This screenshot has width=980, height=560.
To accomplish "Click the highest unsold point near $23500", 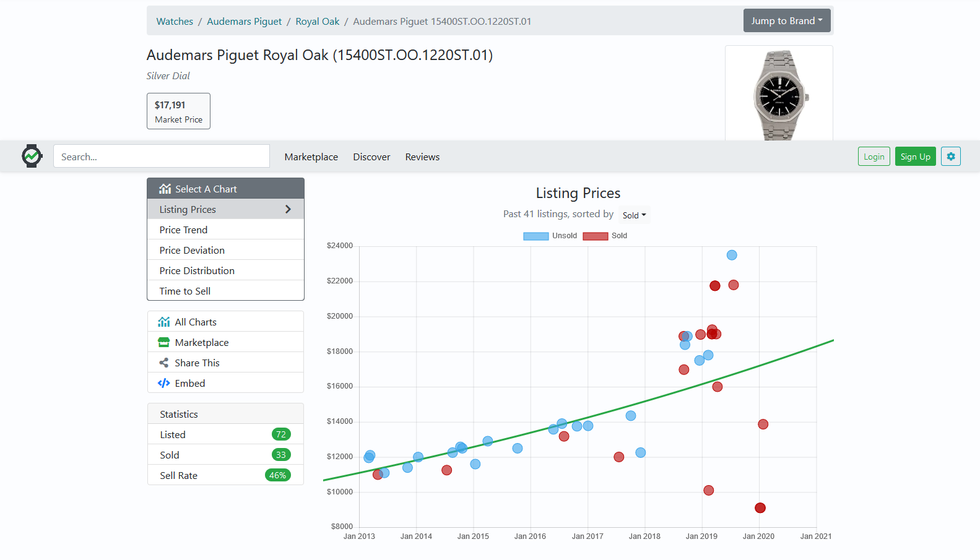I will pyautogui.click(x=732, y=255).
